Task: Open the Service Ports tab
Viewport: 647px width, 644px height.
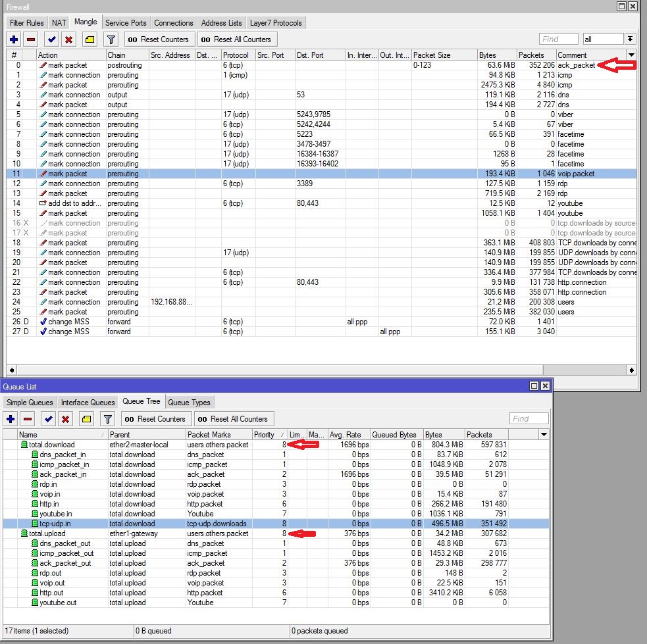Action: 126,23
